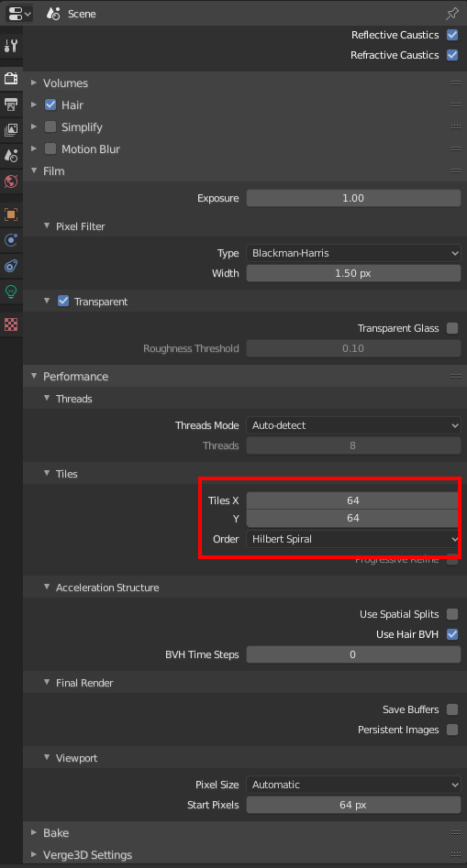Collapse the Film panel
Image resolution: width=467 pixels, height=868 pixels.
[x=34, y=171]
